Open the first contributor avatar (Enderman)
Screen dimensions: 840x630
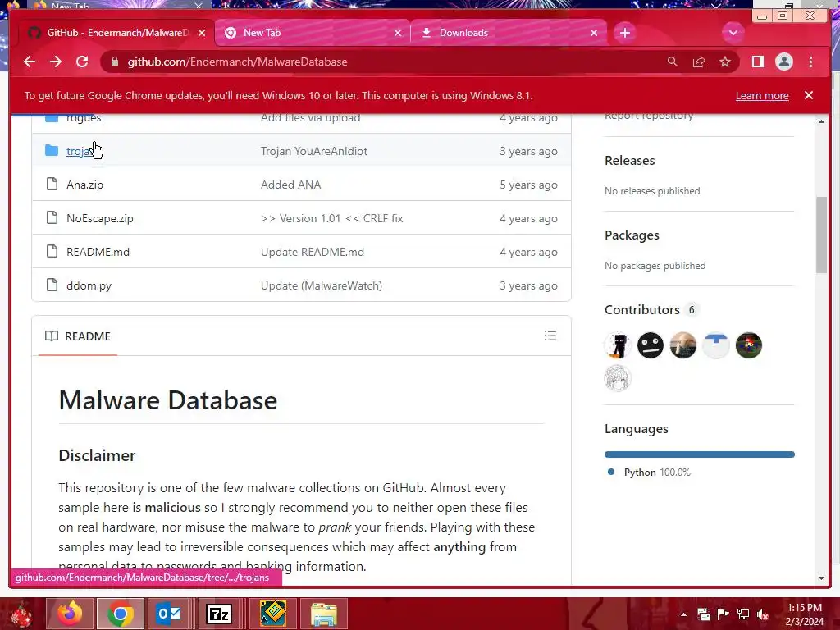618,345
